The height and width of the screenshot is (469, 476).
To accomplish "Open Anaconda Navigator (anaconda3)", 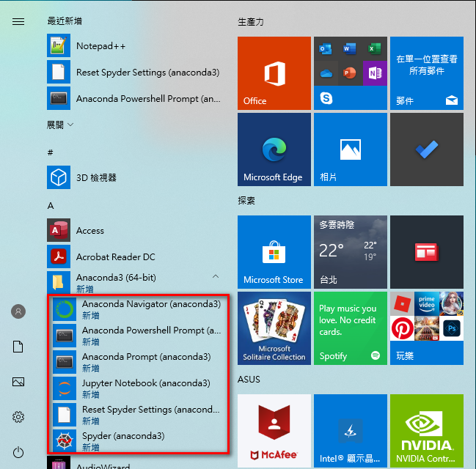I will pos(138,309).
